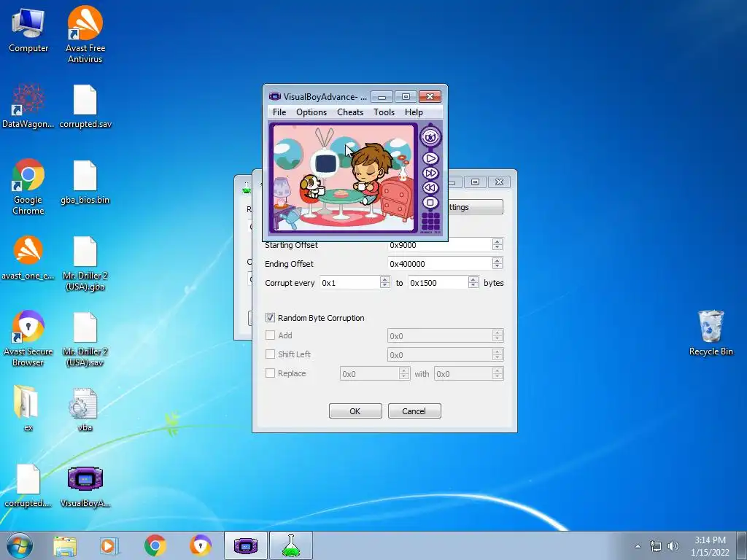
Task: Select the vba config file icon
Action: (x=85, y=408)
